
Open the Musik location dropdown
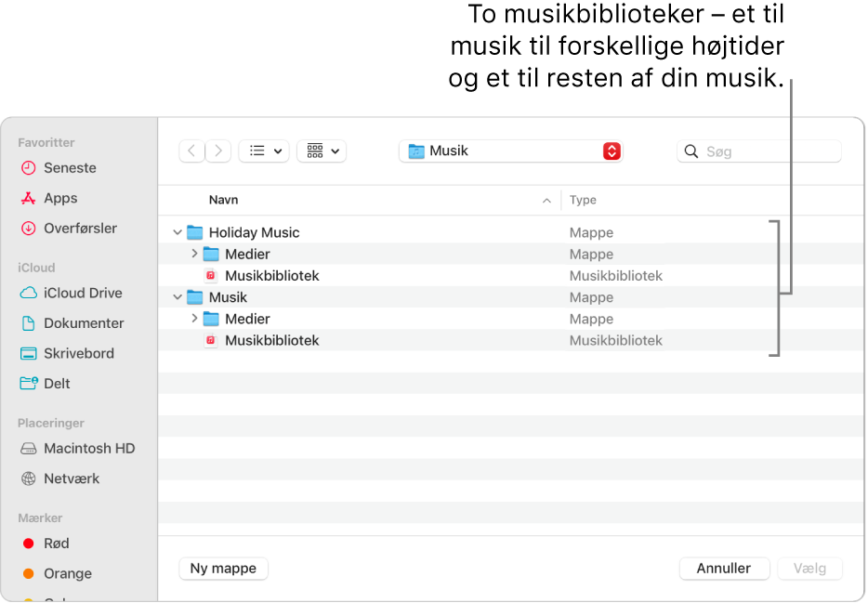[509, 150]
